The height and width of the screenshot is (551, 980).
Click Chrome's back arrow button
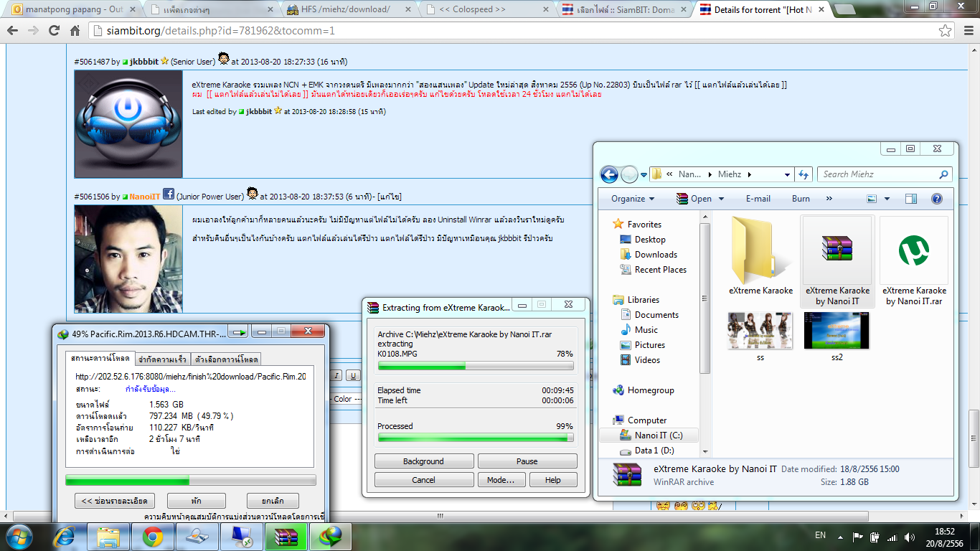coord(12,31)
